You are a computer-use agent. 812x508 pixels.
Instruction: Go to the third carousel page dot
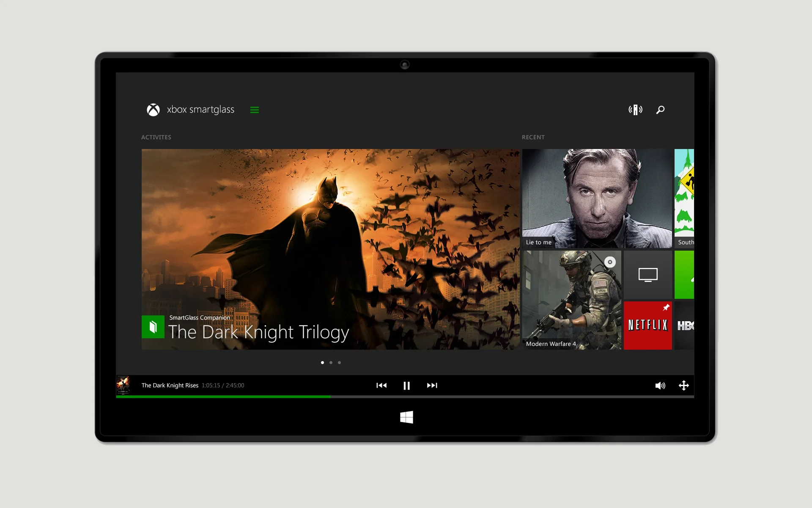[x=339, y=363]
